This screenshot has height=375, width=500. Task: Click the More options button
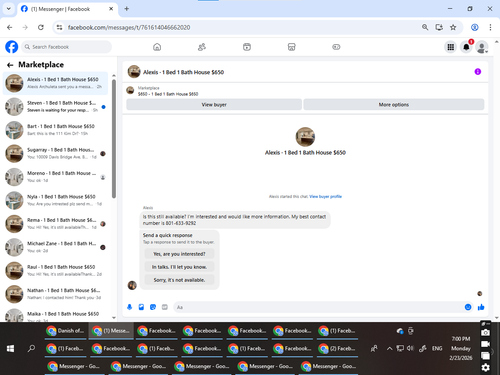pyautogui.click(x=394, y=105)
